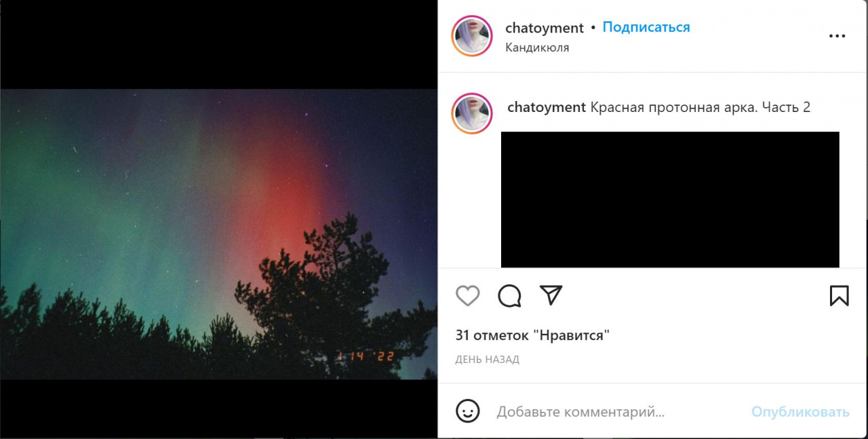
Task: Click chatoyment avatar in the post header
Action: point(472,35)
